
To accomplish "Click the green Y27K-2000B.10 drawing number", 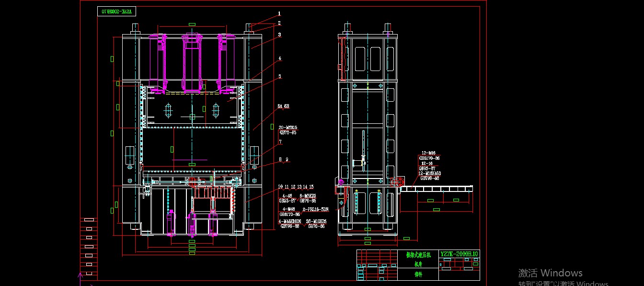I will click(x=459, y=254).
